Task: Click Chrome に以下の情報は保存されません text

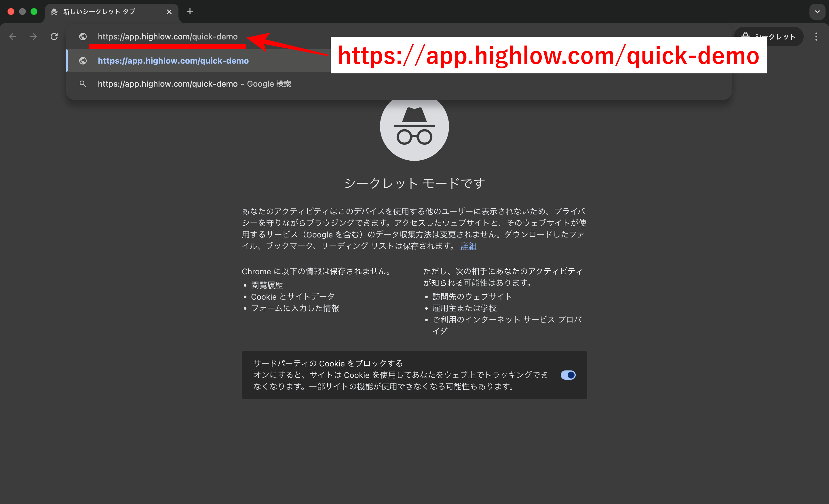Action: click(x=317, y=271)
